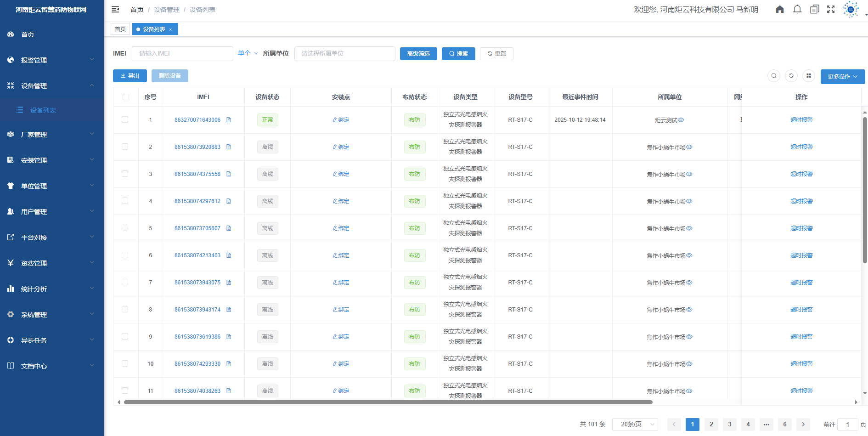Open the notification bell
Screen dimensions: 868x436
[797, 9]
